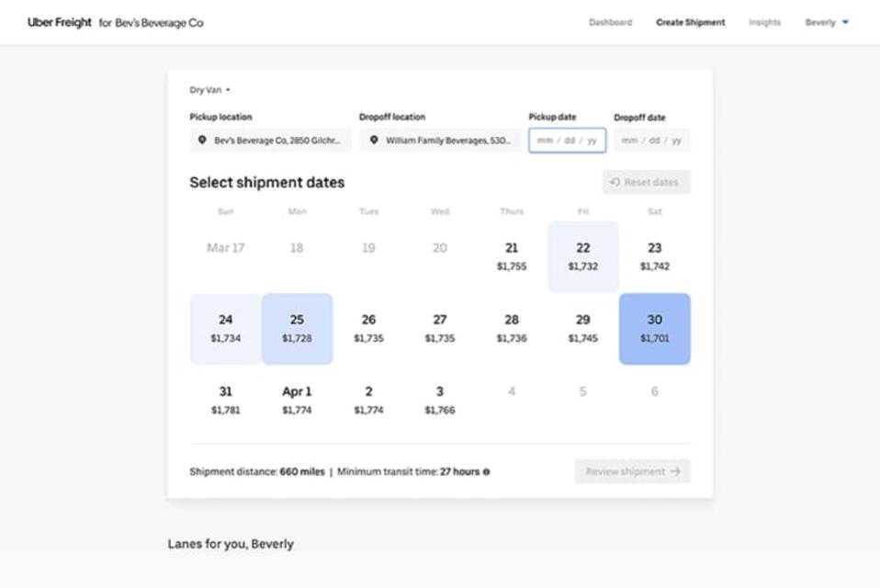Click the Review shipment arrow icon
This screenshot has height=588, width=880.
pyautogui.click(x=676, y=471)
